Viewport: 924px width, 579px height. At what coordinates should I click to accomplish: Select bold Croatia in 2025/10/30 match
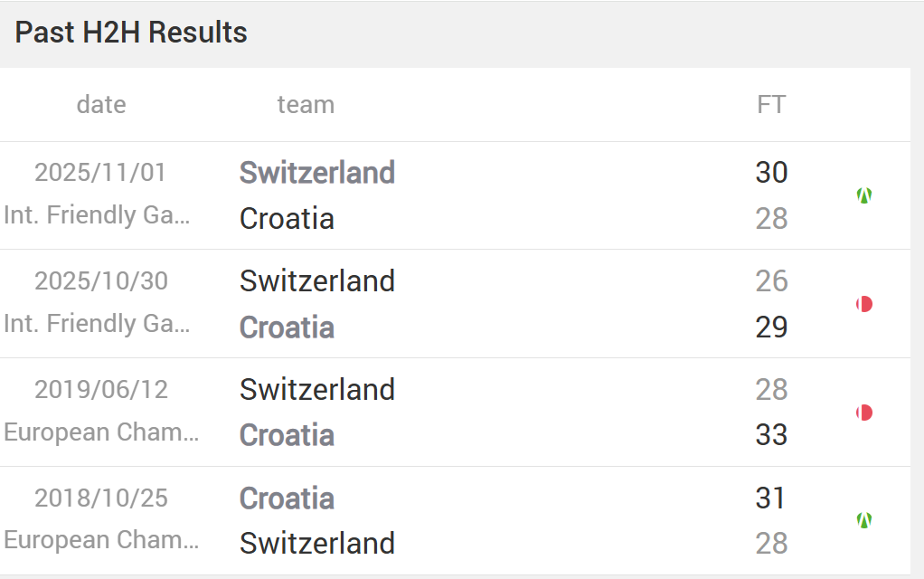[287, 327]
